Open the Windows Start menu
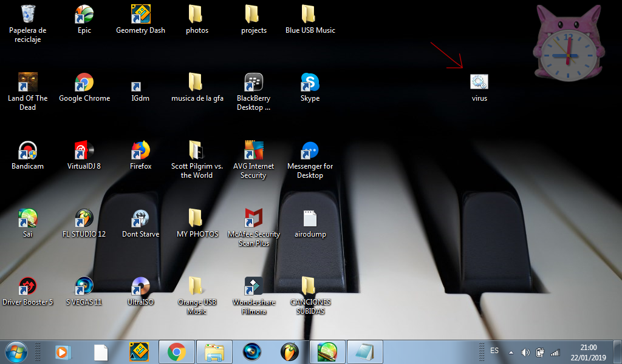 click(x=16, y=352)
